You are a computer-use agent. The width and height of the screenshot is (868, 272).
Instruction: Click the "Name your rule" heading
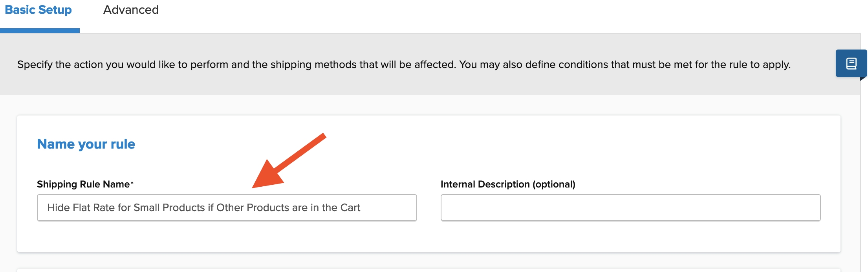pyautogui.click(x=86, y=144)
